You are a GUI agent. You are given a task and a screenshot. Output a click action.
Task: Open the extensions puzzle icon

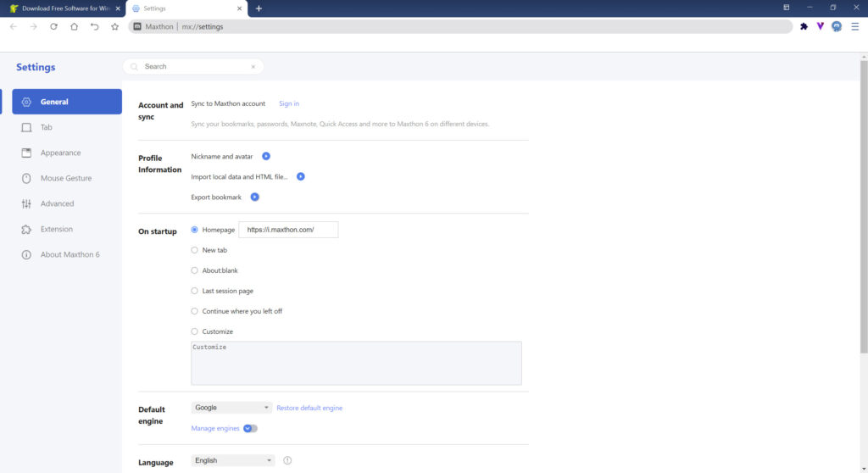coord(804,26)
